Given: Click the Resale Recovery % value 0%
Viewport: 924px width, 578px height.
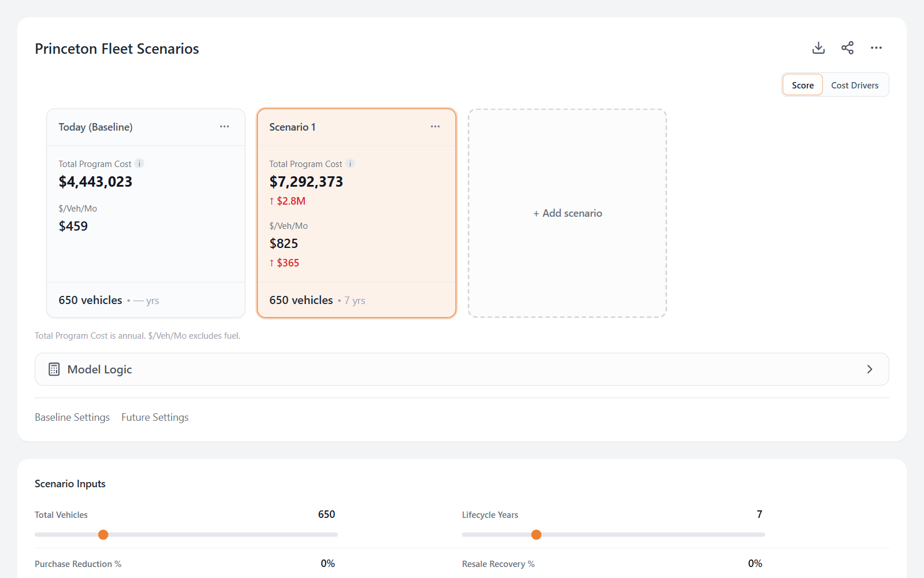Looking at the screenshot, I should [x=755, y=564].
